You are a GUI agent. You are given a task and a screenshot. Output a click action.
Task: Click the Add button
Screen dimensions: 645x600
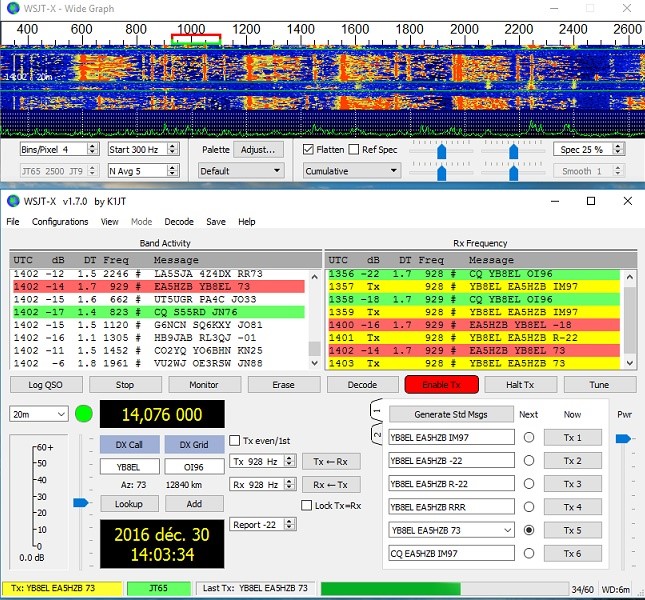[194, 504]
